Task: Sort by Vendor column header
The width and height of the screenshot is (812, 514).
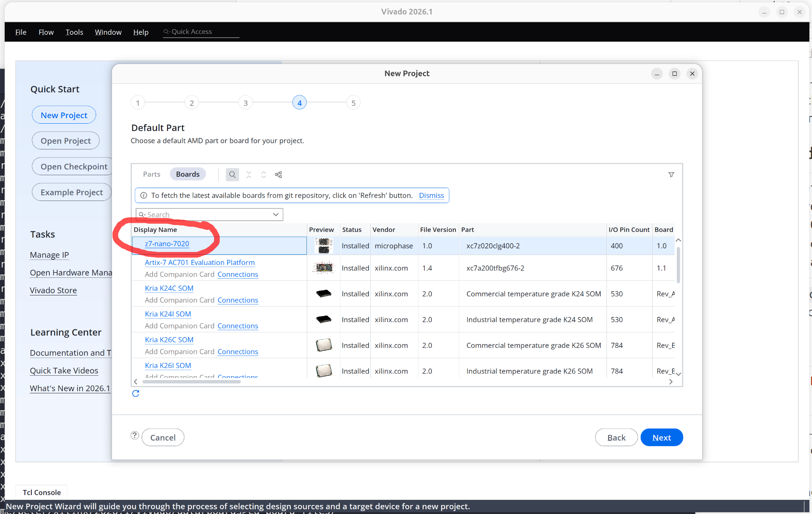Action: 394,230
